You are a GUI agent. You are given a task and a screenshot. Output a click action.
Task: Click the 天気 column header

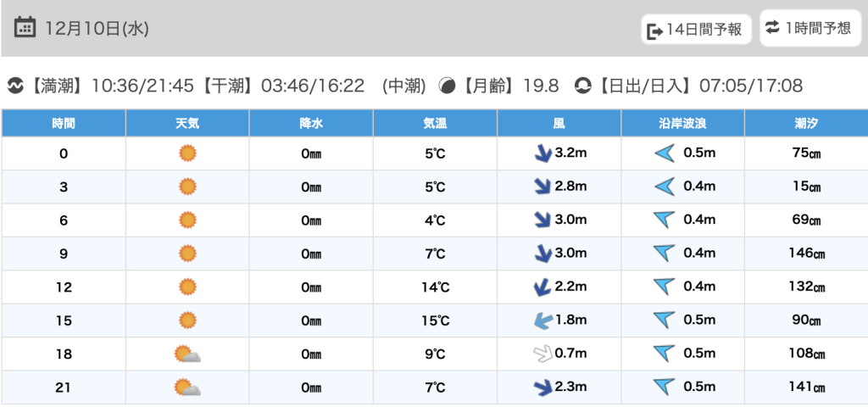coord(187,123)
